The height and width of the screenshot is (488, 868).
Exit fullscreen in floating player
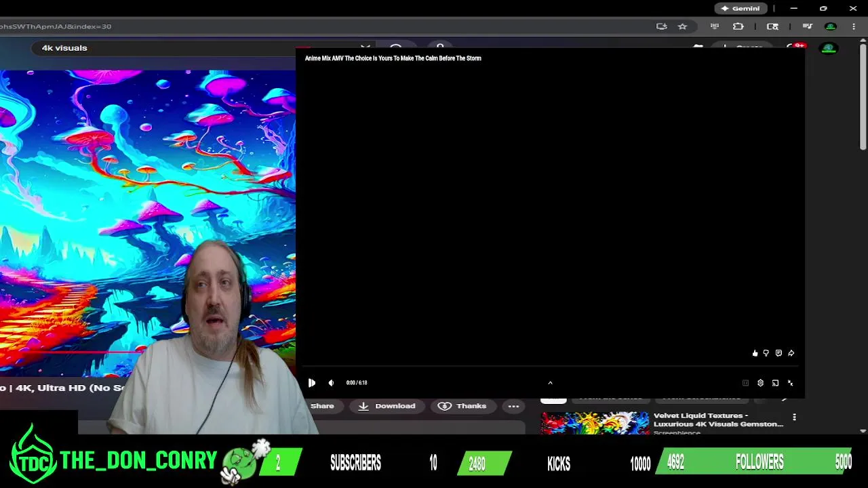790,383
